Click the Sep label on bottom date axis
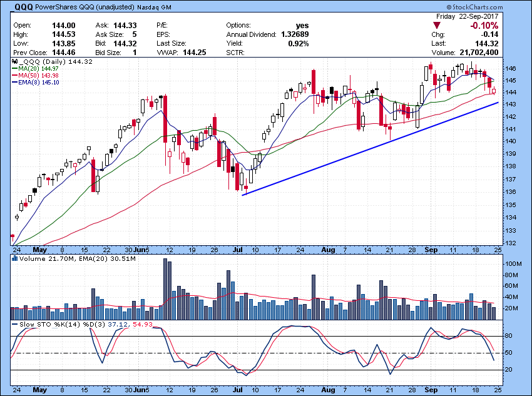 click(431, 390)
